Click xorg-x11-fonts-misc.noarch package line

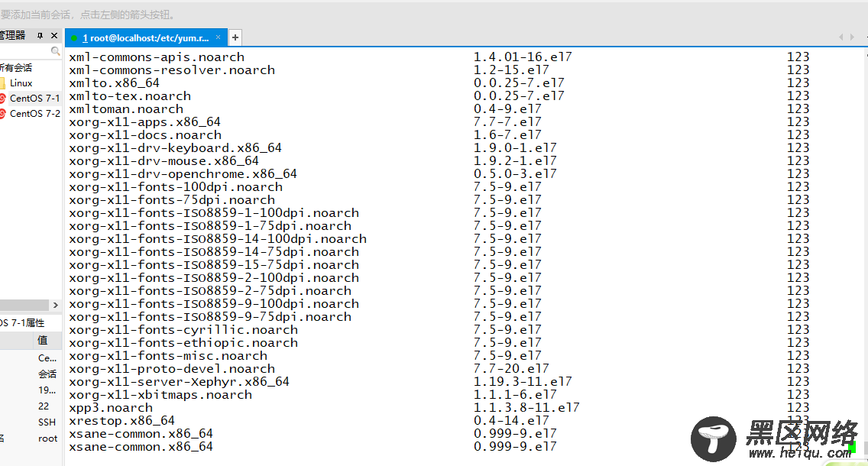[x=168, y=356]
